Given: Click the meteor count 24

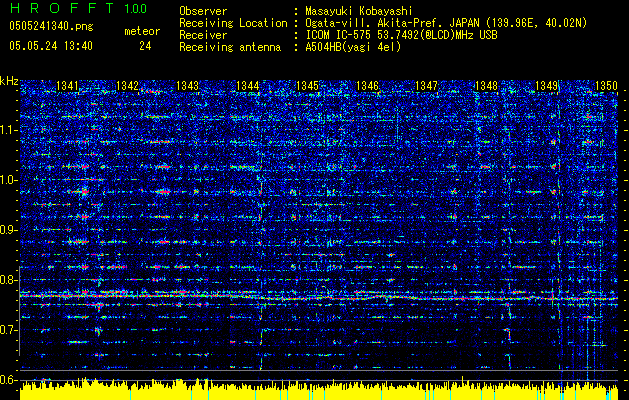Looking at the screenshot, I should [145, 46].
